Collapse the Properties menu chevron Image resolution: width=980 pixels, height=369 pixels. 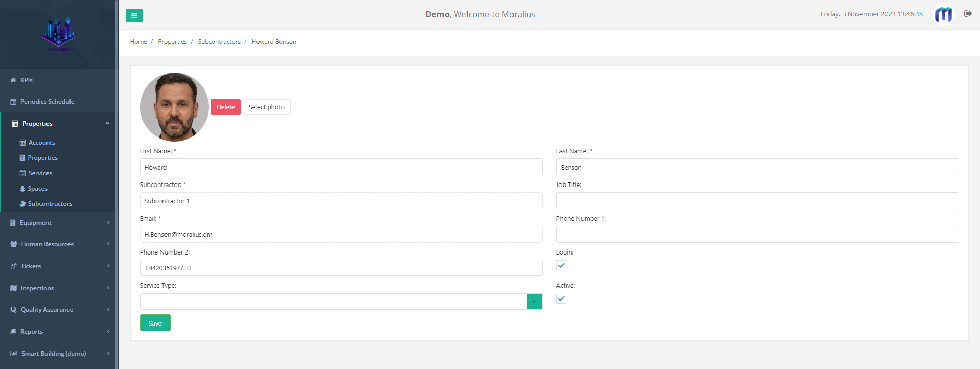[107, 123]
